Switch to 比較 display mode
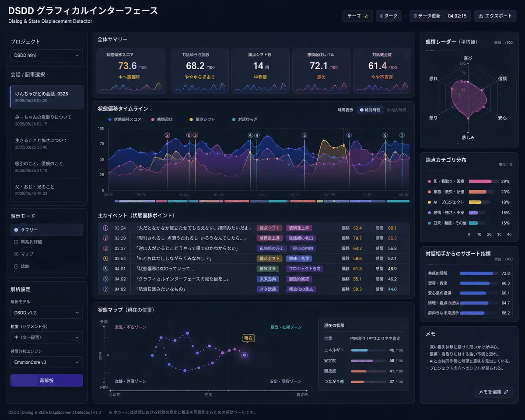525x420 pixels. 46,266
